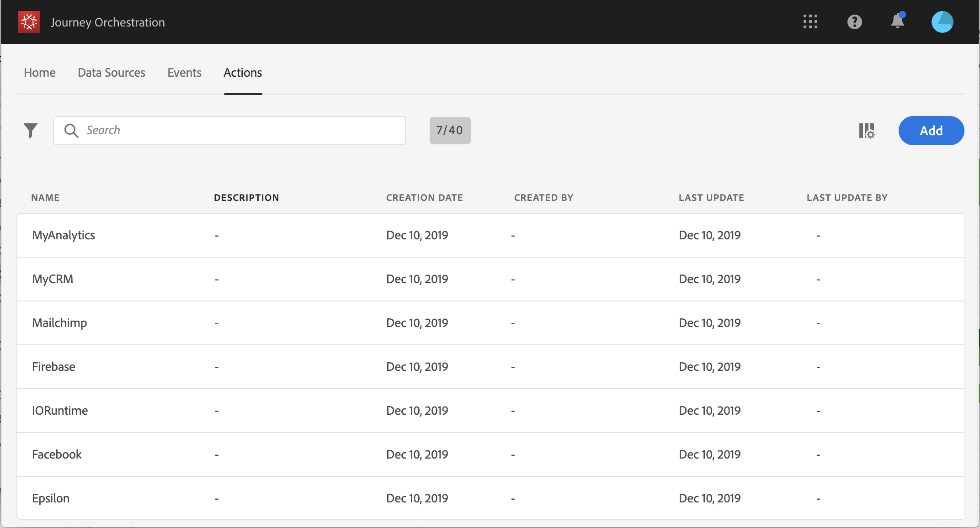Click the magnifier icon in the search box
Viewport: 980px width, 528px height.
(71, 131)
